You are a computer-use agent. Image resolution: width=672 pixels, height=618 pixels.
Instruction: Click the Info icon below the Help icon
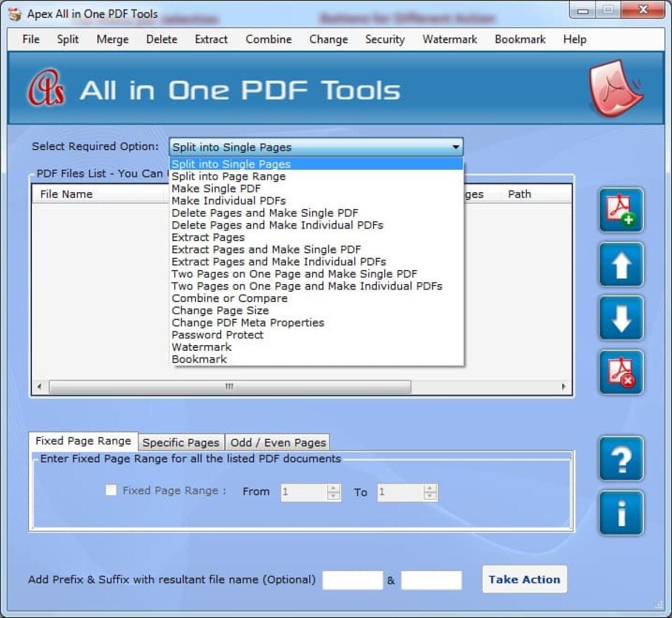tap(620, 513)
